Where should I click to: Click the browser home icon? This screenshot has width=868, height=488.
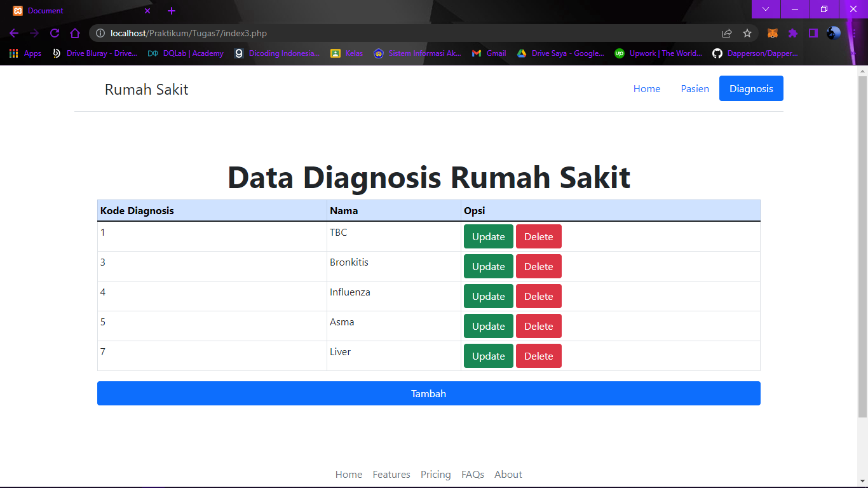coord(75,33)
